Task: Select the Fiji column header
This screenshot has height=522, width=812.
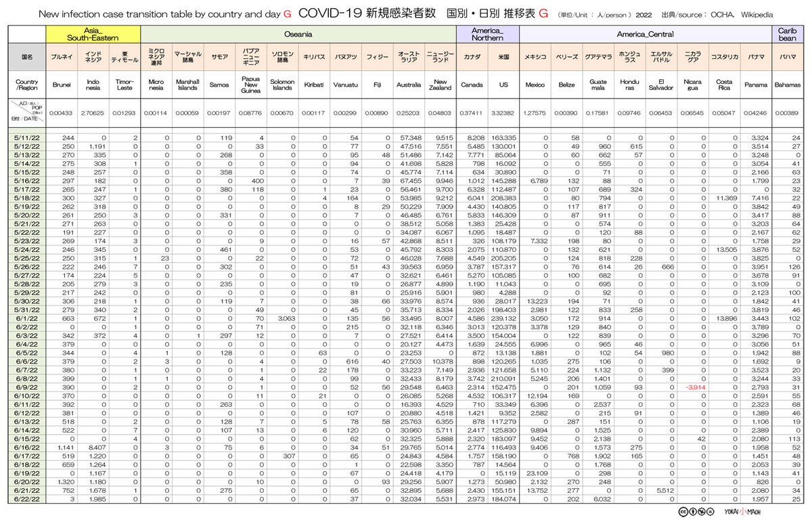Action: point(377,85)
